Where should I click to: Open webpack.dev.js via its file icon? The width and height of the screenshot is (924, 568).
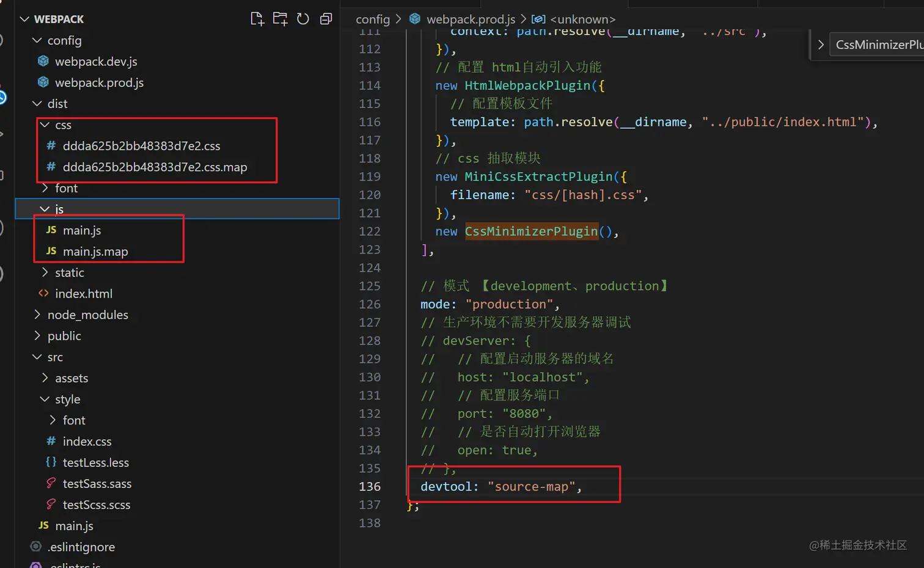[43, 61]
